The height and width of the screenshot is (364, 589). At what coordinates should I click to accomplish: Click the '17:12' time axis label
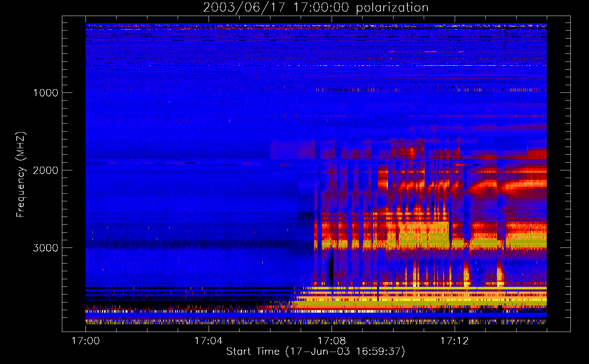pyautogui.click(x=455, y=341)
